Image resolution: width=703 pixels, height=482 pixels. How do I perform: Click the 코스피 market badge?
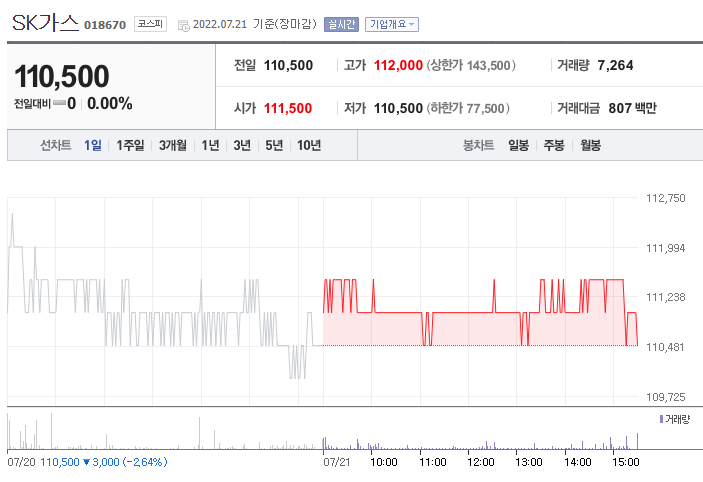click(x=150, y=24)
